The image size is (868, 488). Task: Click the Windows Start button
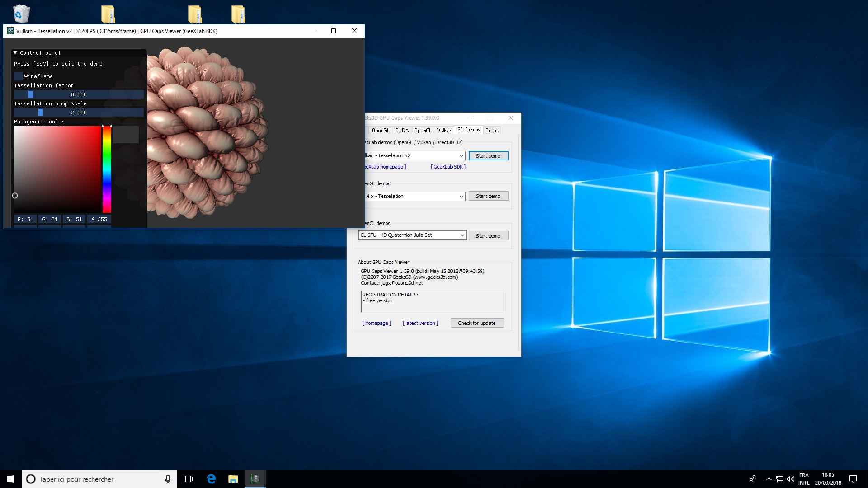(x=11, y=479)
